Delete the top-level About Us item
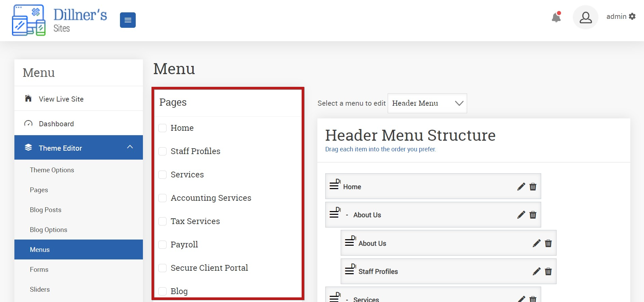The height and width of the screenshot is (302, 644). [533, 215]
